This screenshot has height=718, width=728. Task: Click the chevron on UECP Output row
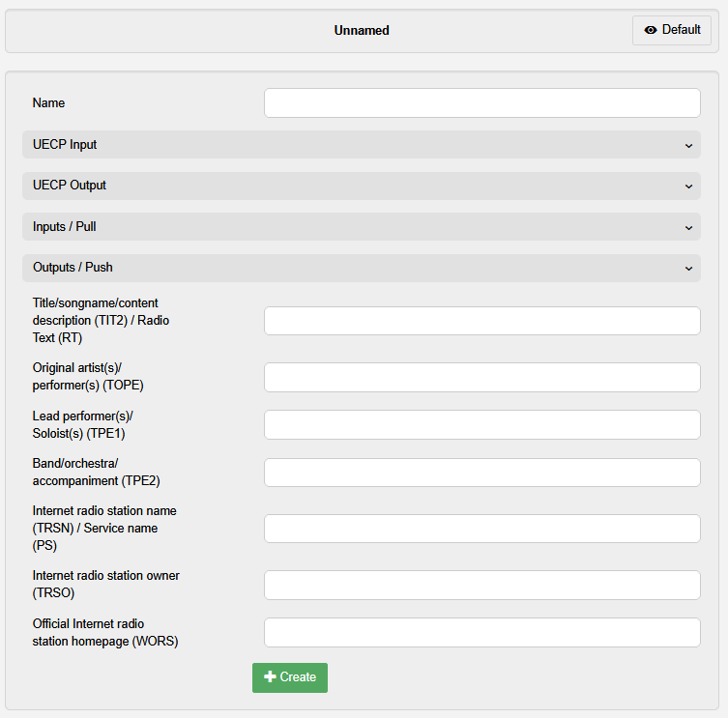pyautogui.click(x=688, y=186)
